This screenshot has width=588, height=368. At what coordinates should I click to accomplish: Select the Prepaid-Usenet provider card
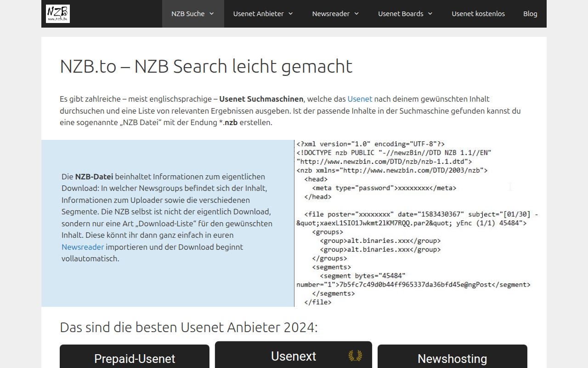[x=135, y=356]
